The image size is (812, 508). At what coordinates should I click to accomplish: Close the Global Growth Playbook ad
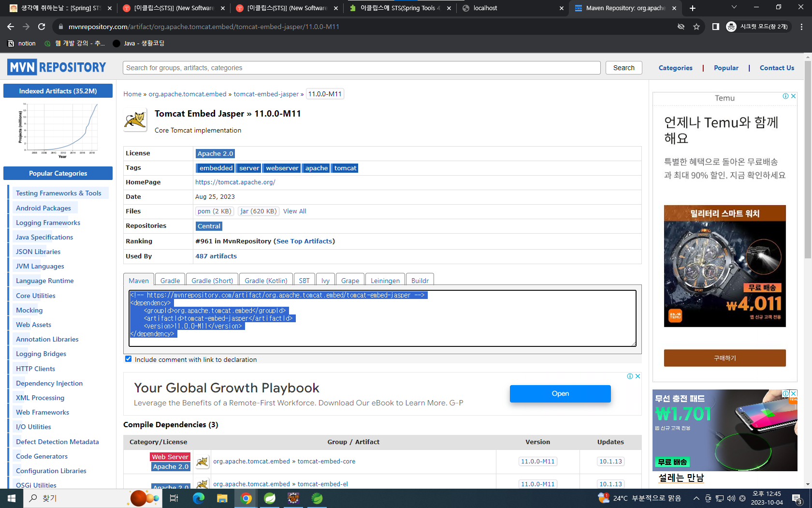pyautogui.click(x=638, y=376)
